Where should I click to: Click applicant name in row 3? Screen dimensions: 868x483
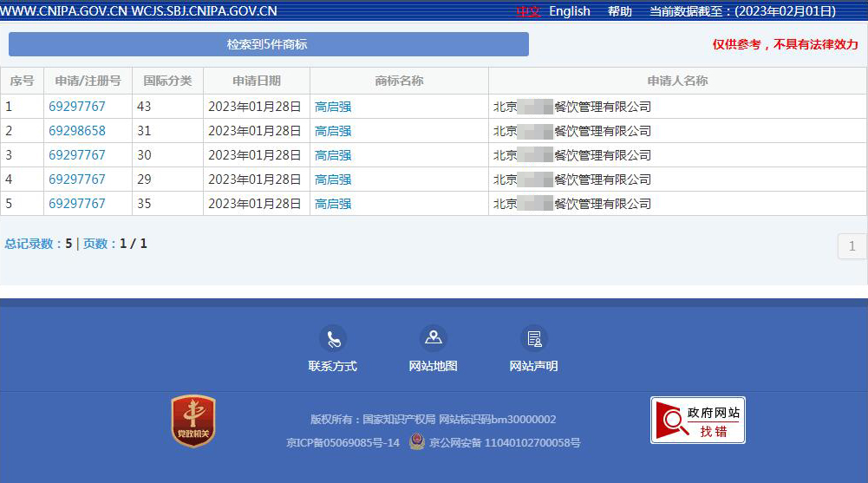tap(571, 155)
